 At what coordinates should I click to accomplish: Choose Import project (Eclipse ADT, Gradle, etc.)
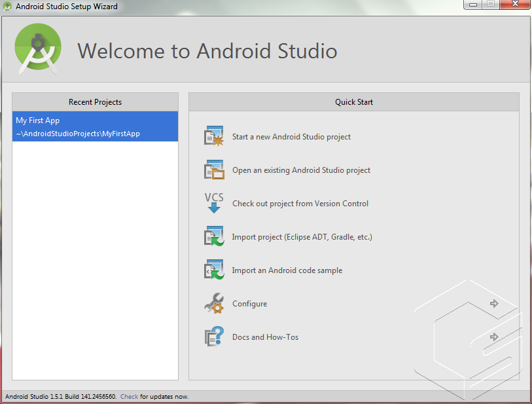click(x=302, y=237)
